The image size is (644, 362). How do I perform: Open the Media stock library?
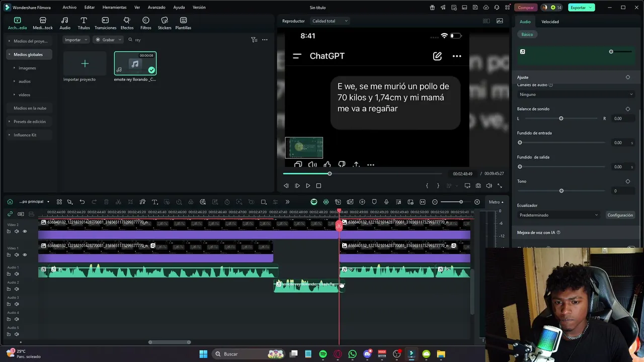[x=43, y=23]
